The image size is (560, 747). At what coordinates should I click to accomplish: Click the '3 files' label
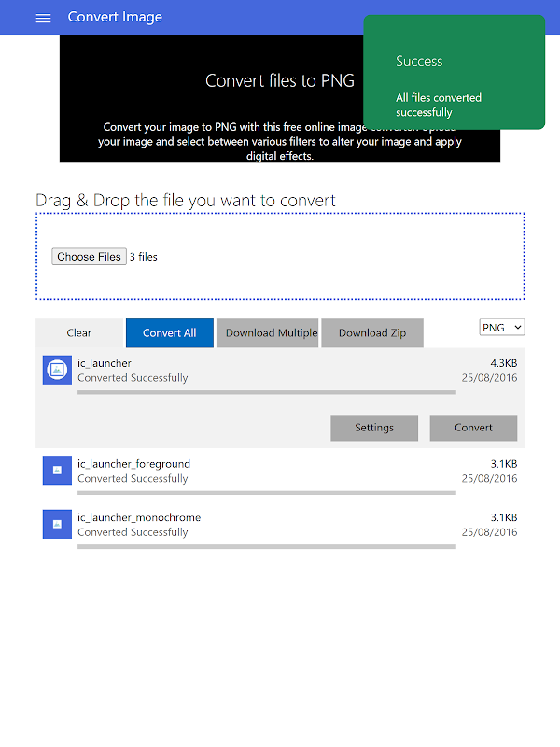point(144,257)
